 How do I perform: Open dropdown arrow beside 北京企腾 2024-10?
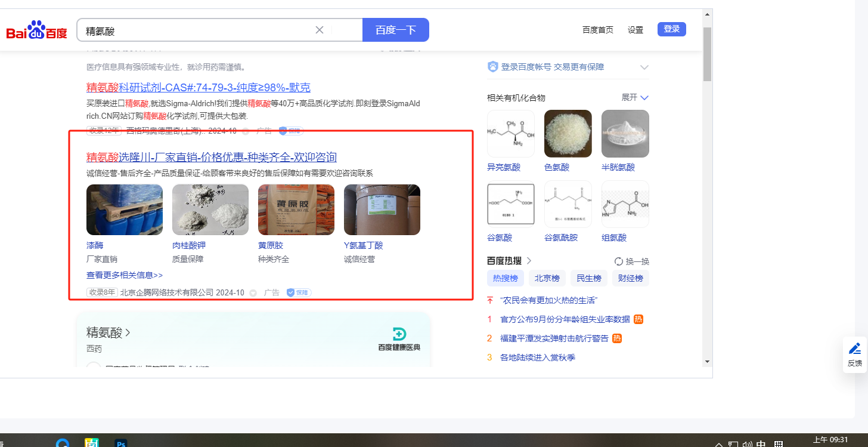pos(253,293)
